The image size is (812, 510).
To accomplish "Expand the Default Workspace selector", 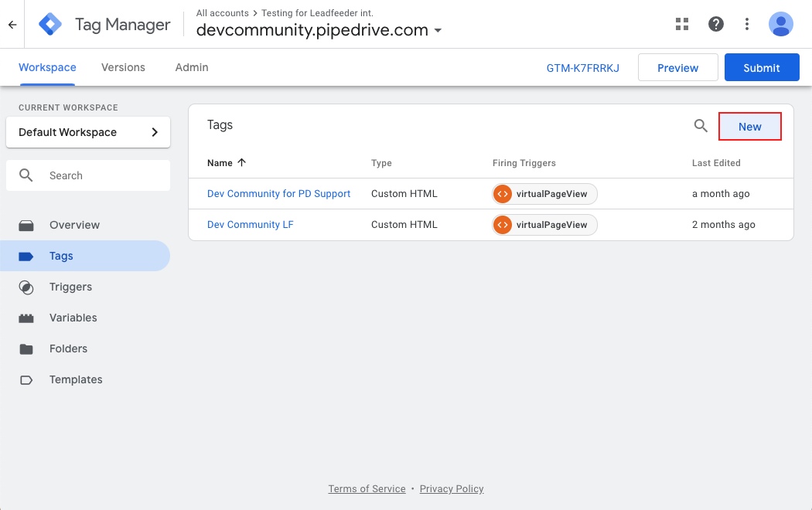I will (x=88, y=132).
